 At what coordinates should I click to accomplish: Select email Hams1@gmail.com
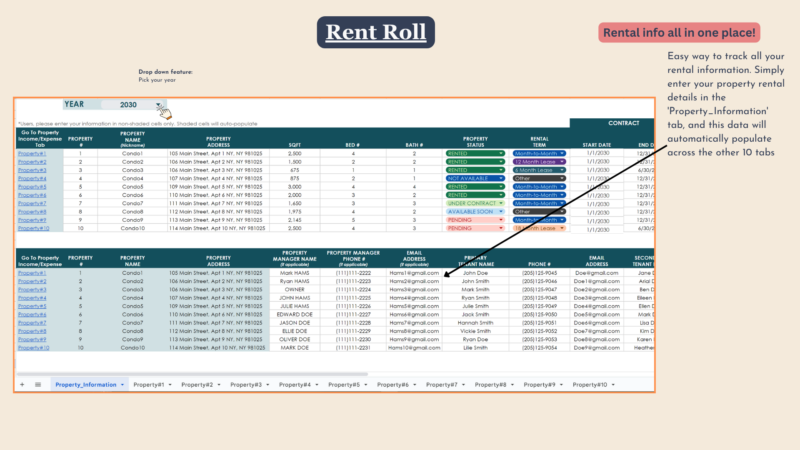click(414, 273)
